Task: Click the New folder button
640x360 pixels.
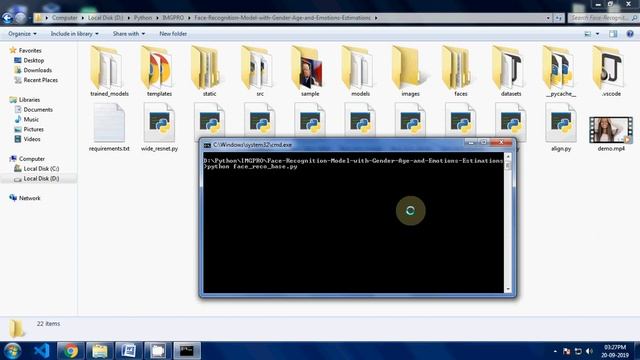Action: [173, 33]
